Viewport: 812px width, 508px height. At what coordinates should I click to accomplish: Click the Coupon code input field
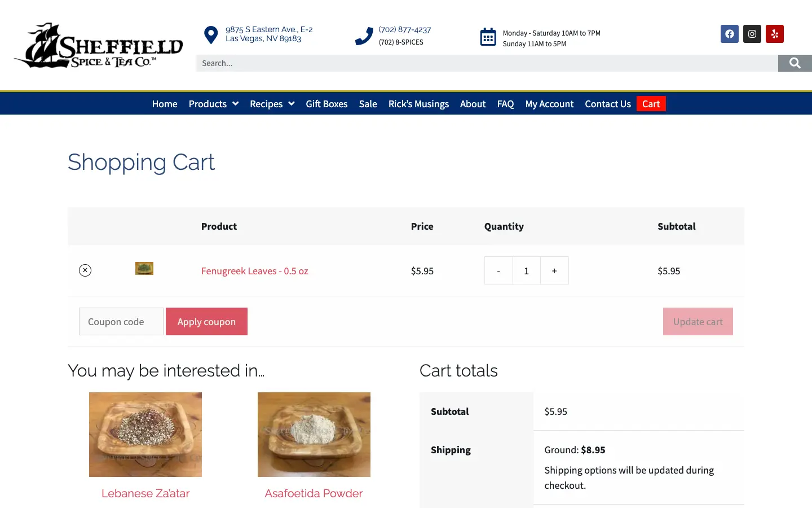coord(121,322)
